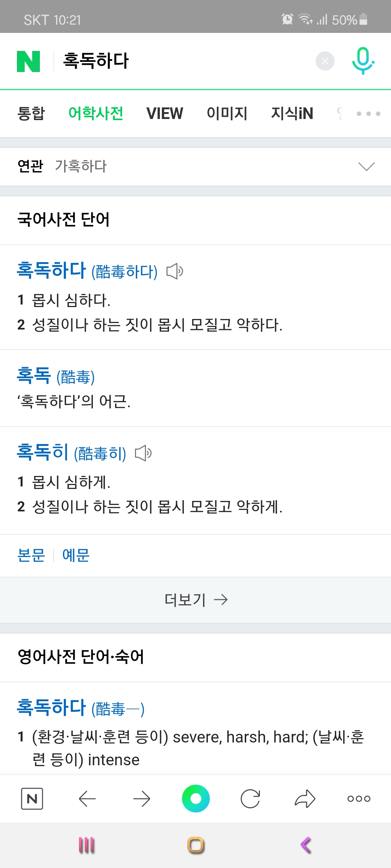Play pronunciation audio for 혹독하다

tap(175, 271)
